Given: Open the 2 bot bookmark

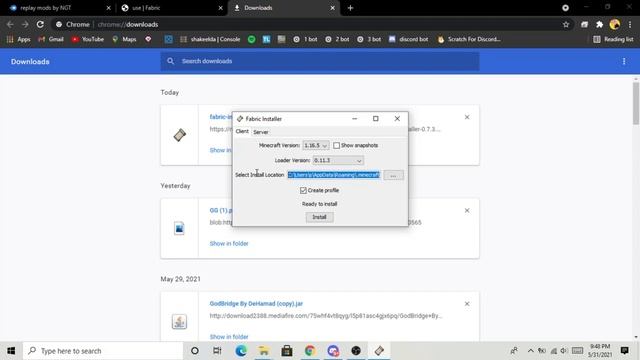Looking at the screenshot, I should [337, 39].
